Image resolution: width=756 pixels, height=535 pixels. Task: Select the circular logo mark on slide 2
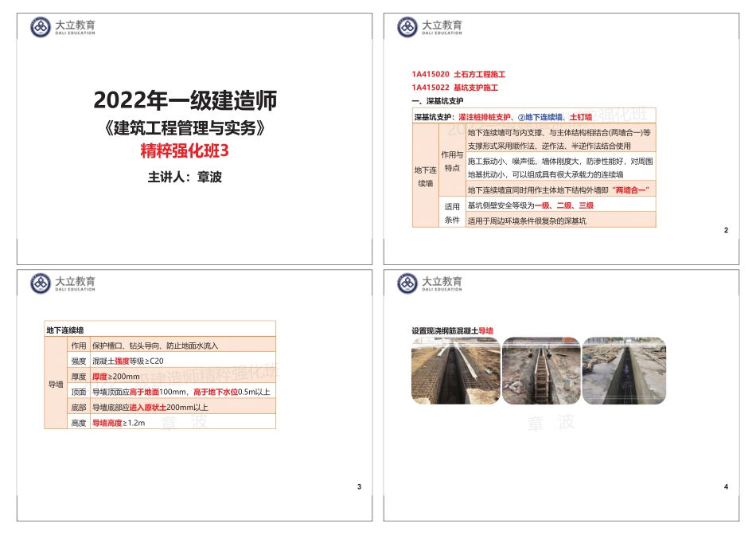407,25
